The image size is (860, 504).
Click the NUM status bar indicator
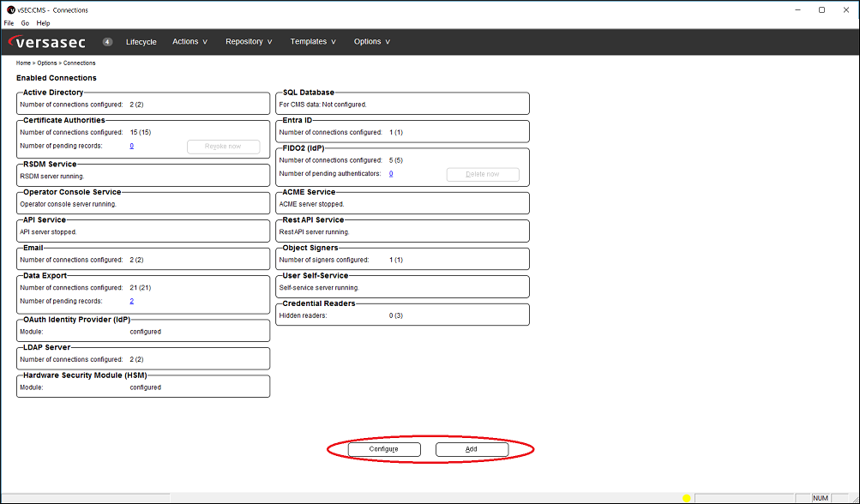(x=821, y=498)
